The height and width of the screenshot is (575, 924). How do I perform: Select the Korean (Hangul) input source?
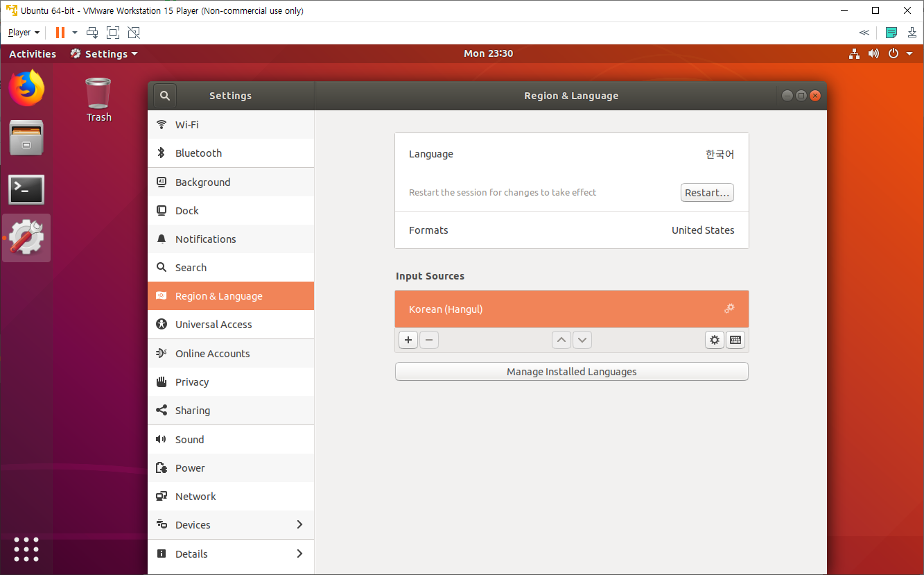(x=572, y=309)
